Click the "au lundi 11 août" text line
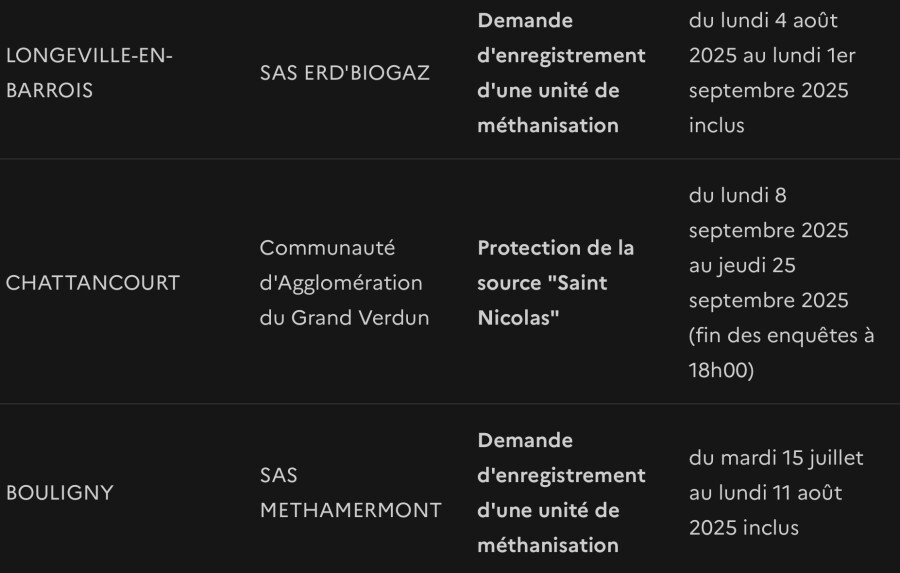Viewport: 900px width, 573px height. 766,493
